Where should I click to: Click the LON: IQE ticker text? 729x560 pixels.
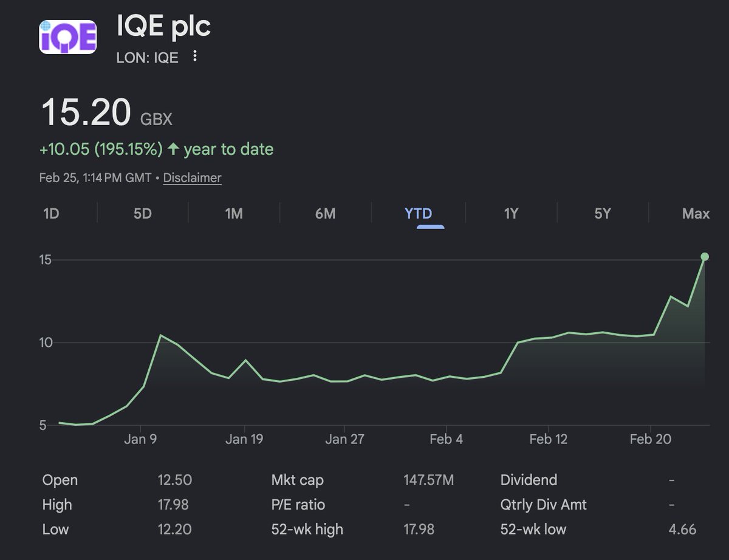[148, 58]
